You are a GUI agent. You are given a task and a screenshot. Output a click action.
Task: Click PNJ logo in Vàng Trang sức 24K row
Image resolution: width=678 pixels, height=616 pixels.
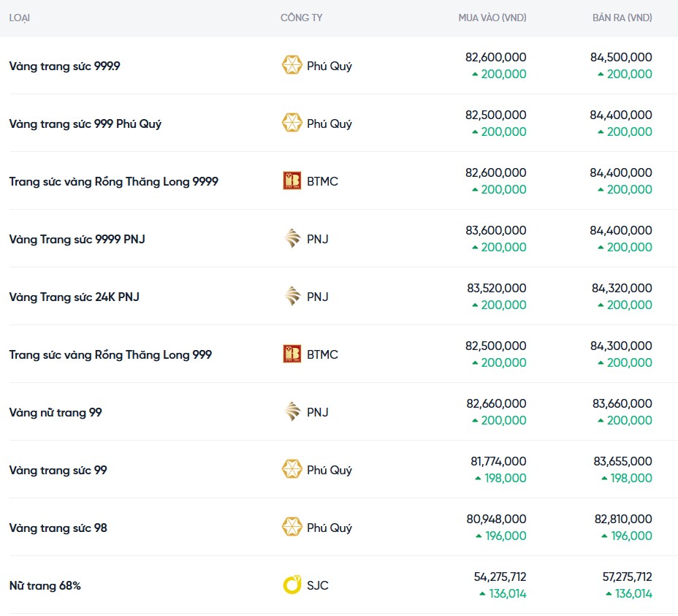tap(292, 296)
